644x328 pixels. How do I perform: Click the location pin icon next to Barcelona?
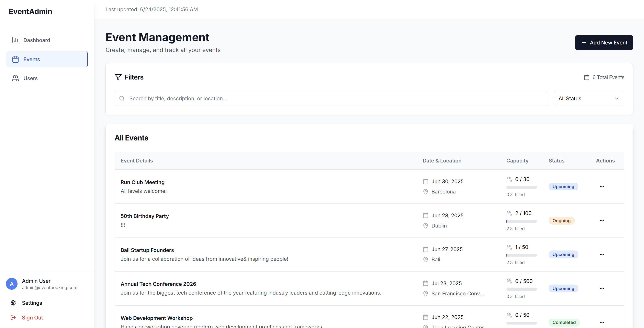pos(426,192)
